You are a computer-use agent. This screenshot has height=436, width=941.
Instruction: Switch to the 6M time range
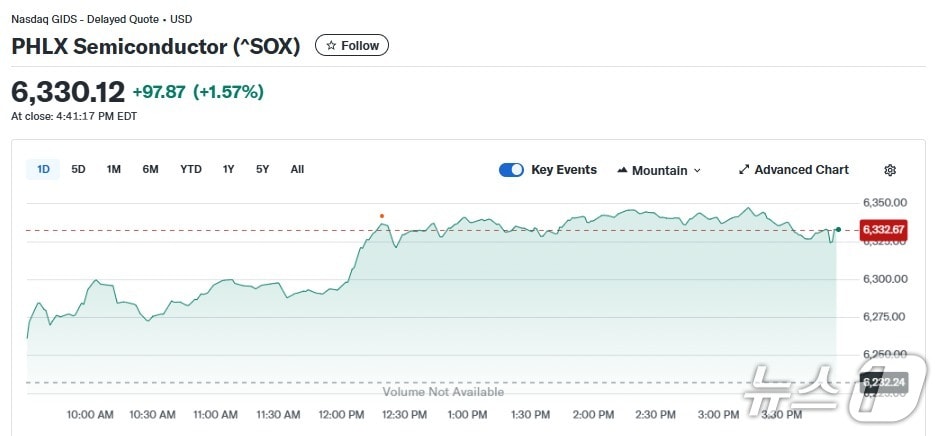pos(150,169)
